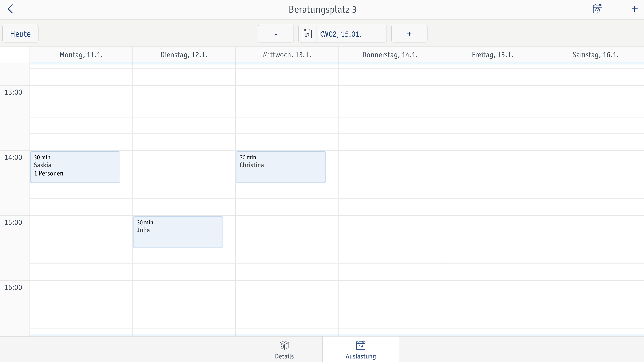Click the calendar cancel icon in header
This screenshot has height=362, width=644.
(x=597, y=9)
